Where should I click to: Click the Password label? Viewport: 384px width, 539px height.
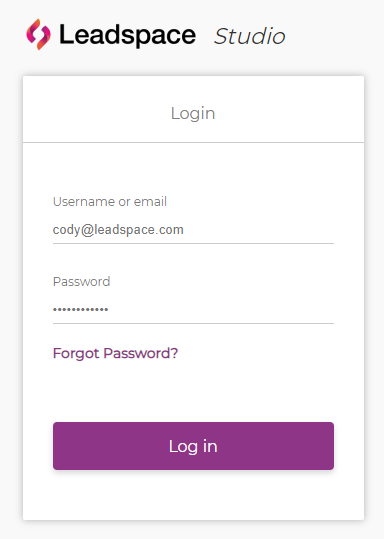(x=81, y=282)
